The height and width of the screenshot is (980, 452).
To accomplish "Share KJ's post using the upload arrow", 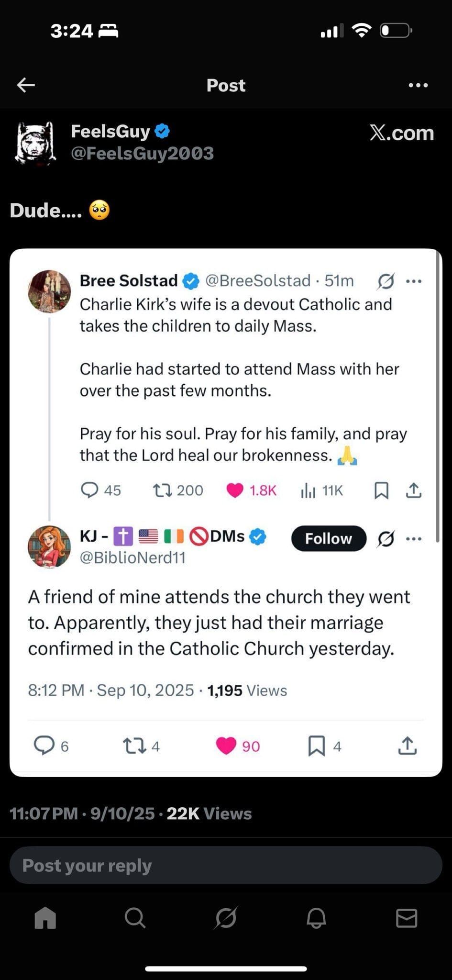I will pos(407,746).
